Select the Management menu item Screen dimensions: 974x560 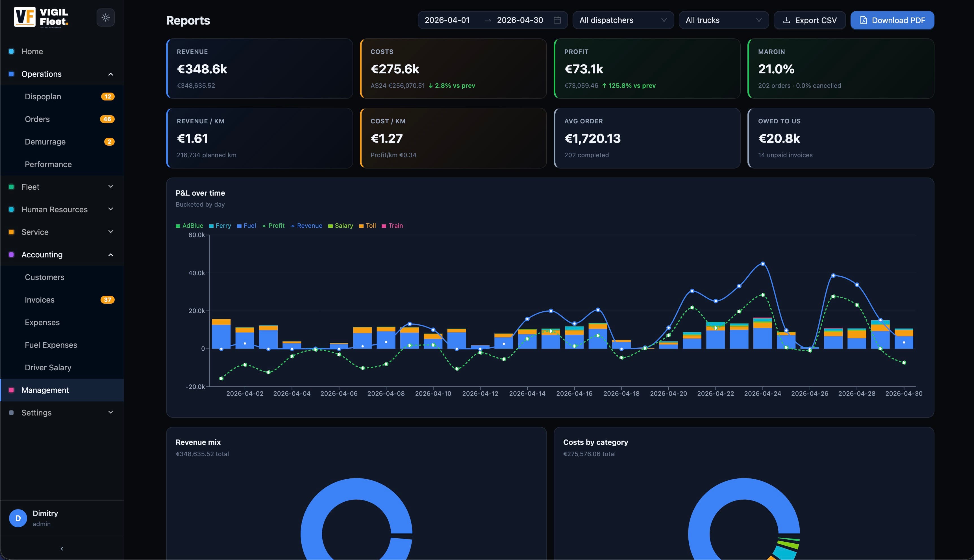(x=62, y=390)
